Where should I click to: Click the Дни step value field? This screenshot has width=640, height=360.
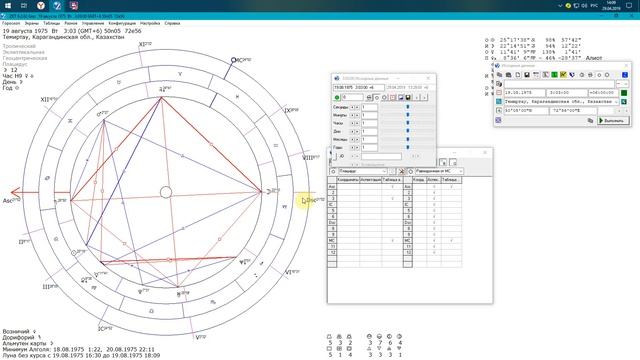369,131
